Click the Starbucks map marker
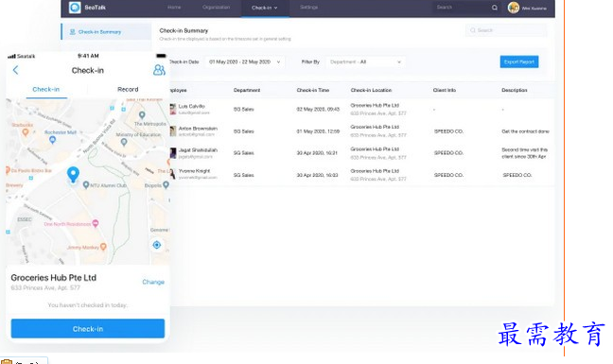 tap(26, 132)
